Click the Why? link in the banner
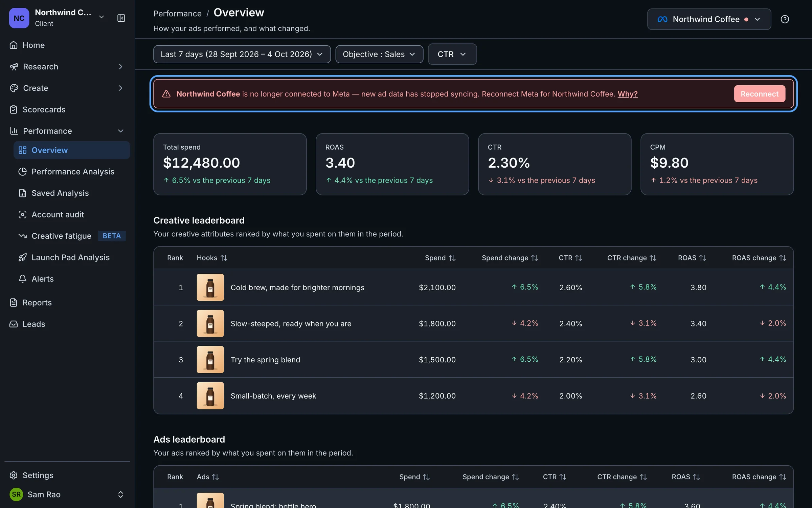 pos(628,94)
